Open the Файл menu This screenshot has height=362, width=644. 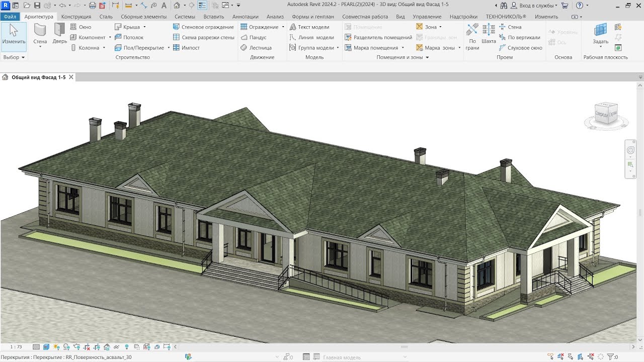click(x=10, y=17)
